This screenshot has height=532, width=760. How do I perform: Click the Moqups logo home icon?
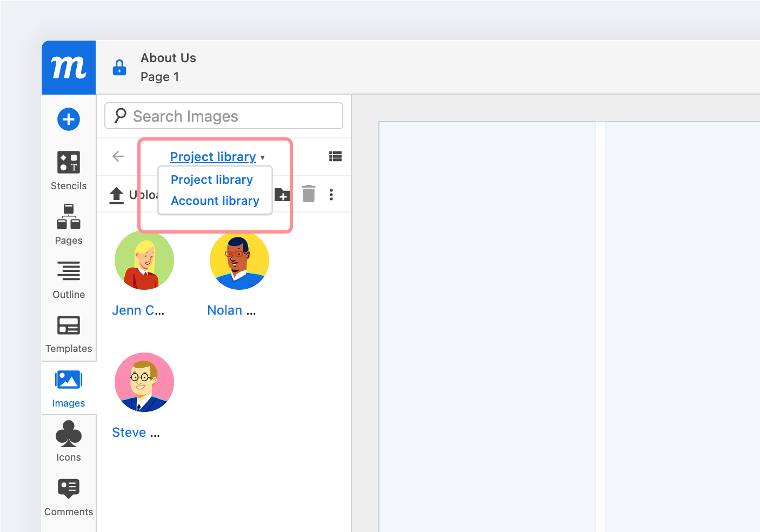point(69,68)
